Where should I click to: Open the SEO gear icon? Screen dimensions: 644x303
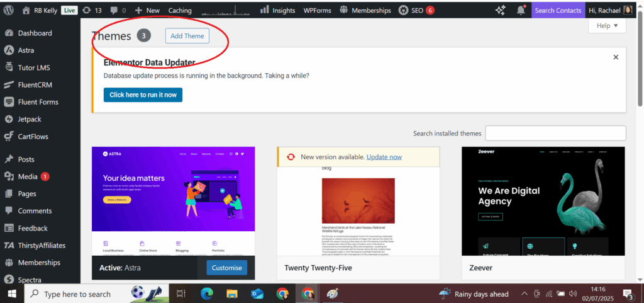pos(403,10)
